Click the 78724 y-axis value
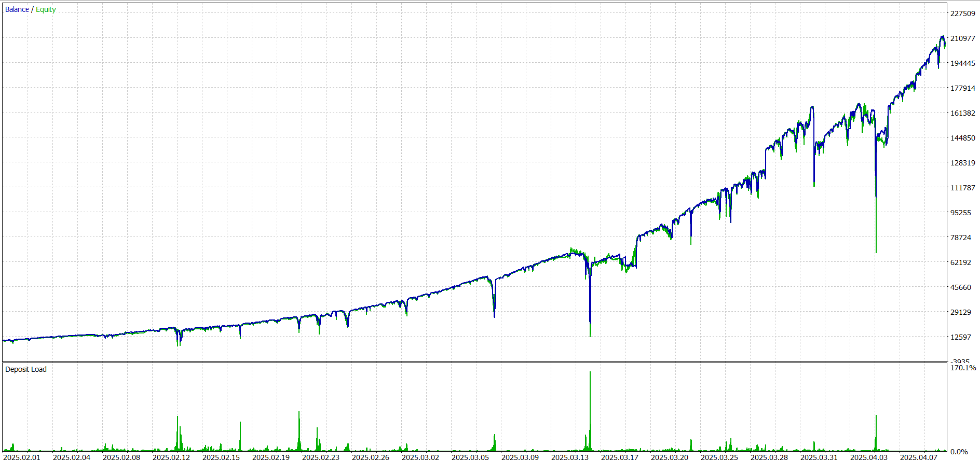Screen dimensions: 980x460 [960, 238]
